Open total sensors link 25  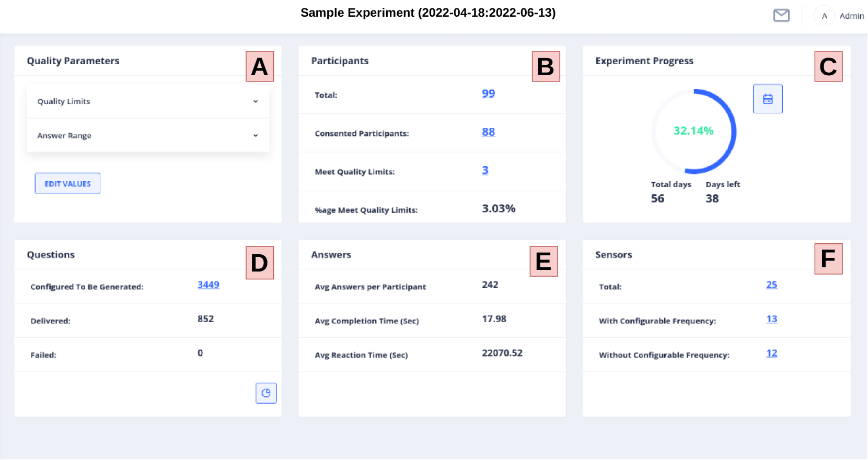coord(771,285)
